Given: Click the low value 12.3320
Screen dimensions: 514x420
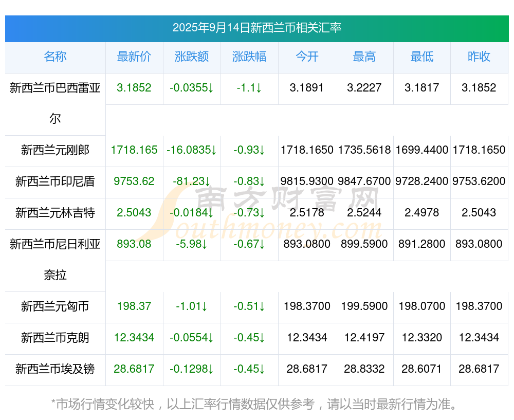Looking at the screenshot, I should 422,337.
